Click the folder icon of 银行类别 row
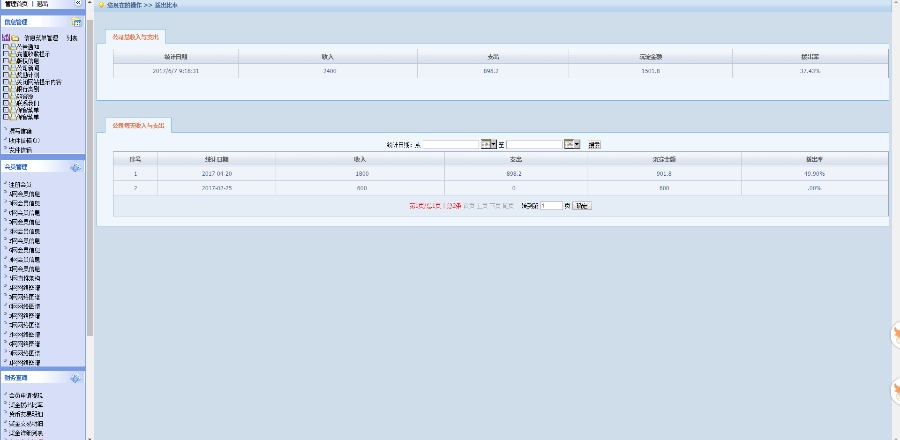The image size is (900, 440). [x=13, y=89]
